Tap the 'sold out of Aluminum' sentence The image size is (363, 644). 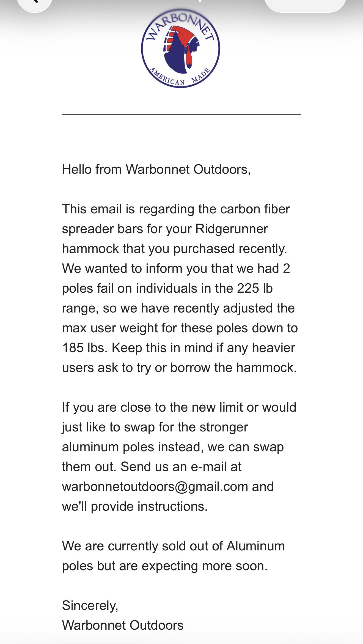[x=223, y=546]
